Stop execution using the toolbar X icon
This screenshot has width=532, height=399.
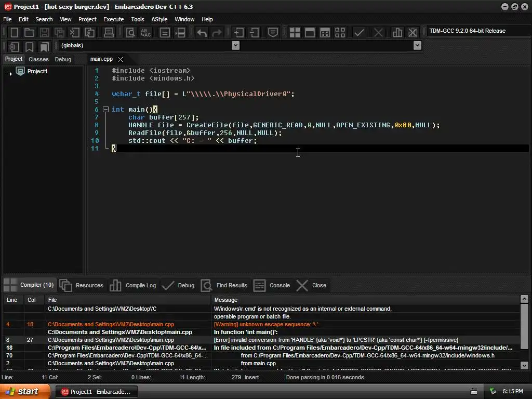tap(378, 33)
